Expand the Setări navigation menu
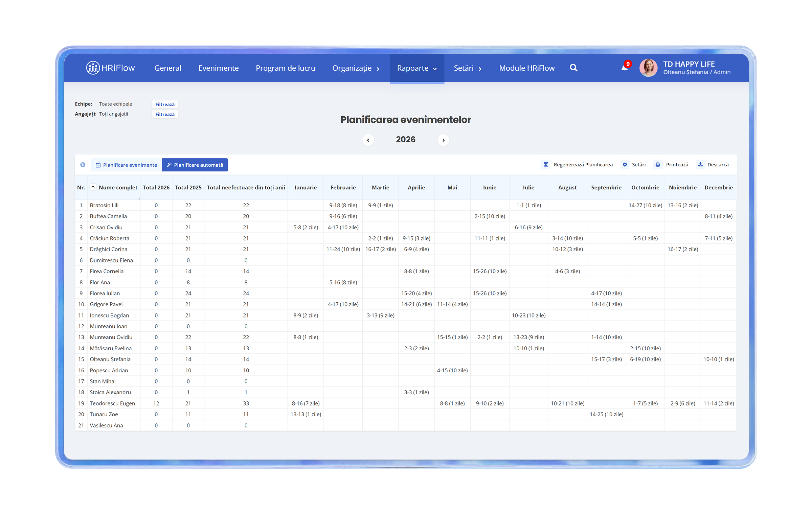The width and height of the screenshot is (812, 514). click(x=468, y=68)
